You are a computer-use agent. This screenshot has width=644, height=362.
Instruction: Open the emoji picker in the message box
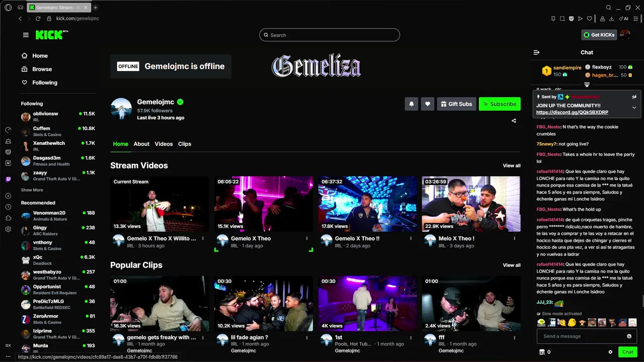629,336
